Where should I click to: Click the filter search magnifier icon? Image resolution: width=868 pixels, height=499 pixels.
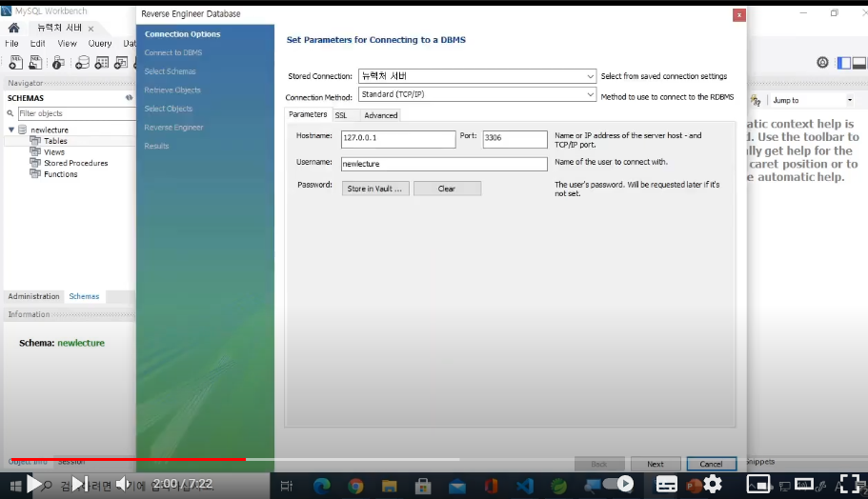point(10,113)
